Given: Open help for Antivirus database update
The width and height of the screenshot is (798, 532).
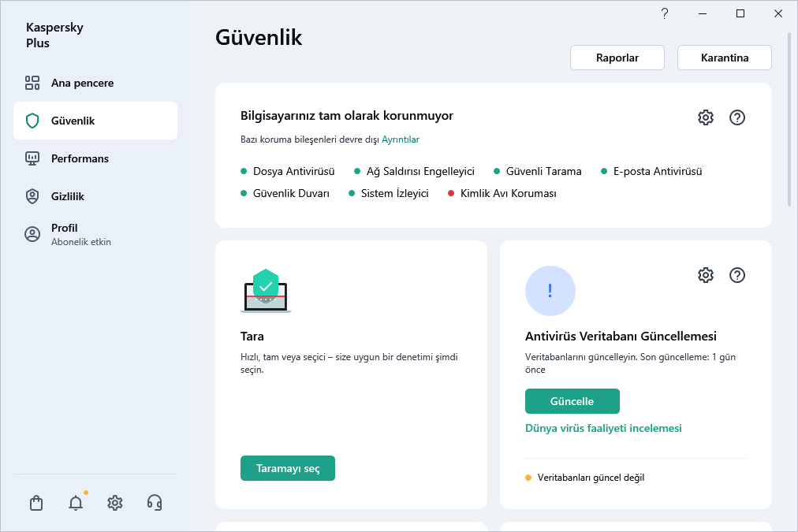Looking at the screenshot, I should coord(736,275).
